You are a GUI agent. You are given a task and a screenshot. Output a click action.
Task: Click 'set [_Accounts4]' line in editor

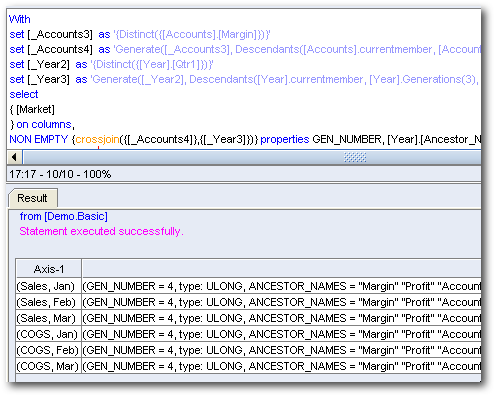tap(245, 49)
